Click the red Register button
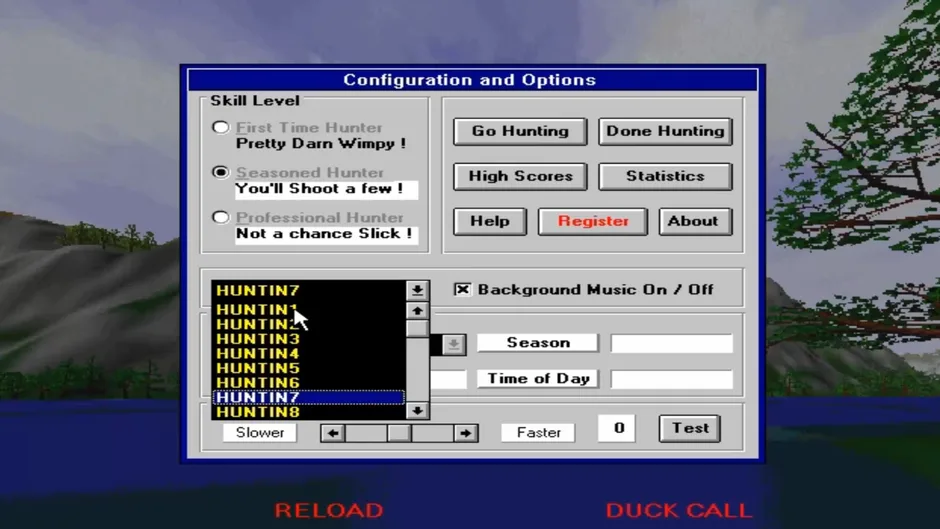Image resolution: width=940 pixels, height=529 pixels. click(x=593, y=221)
